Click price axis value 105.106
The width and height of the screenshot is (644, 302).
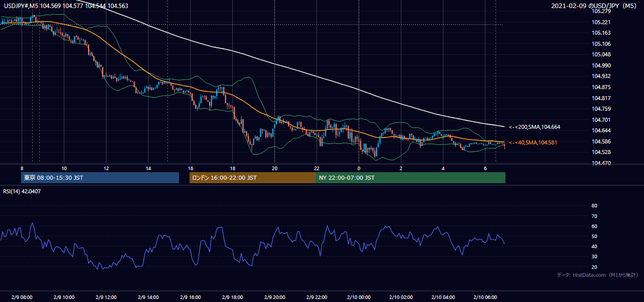[601, 44]
